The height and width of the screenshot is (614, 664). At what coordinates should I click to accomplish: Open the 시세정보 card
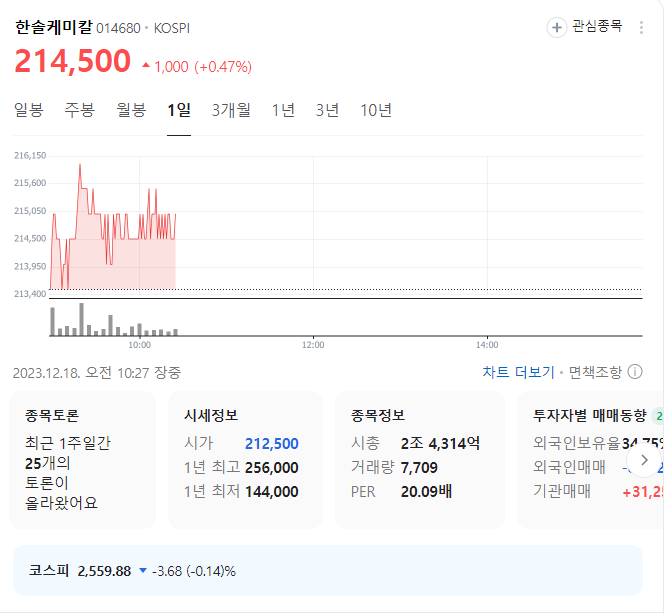coord(245,460)
